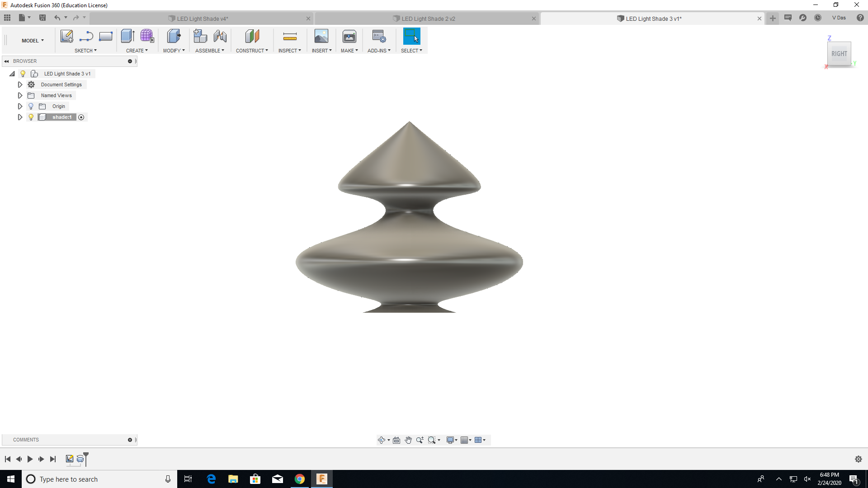Click the Joint assemble icon
Screen dimensions: 868x488
coord(220,36)
